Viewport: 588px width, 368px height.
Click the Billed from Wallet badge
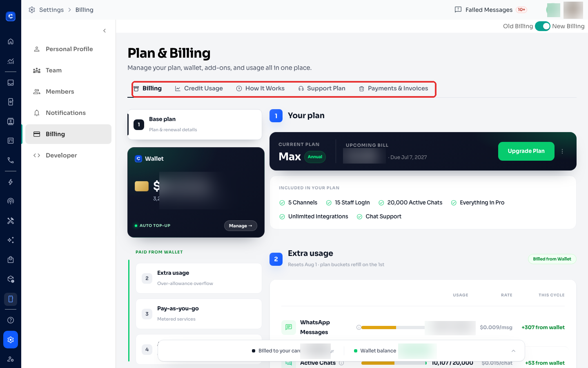(552, 259)
